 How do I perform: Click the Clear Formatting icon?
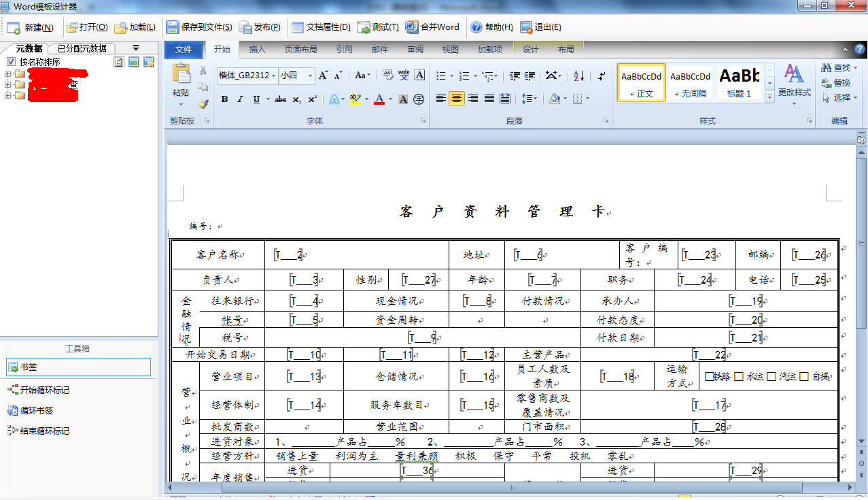point(388,76)
